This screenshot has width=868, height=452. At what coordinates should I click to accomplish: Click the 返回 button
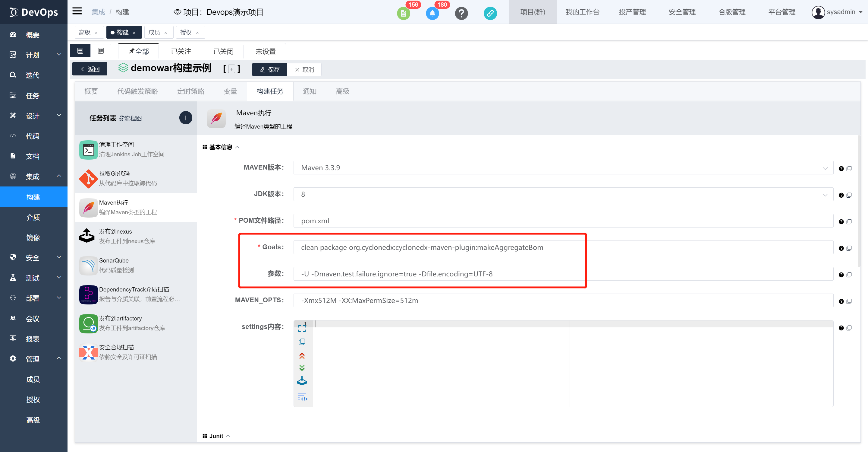click(90, 69)
